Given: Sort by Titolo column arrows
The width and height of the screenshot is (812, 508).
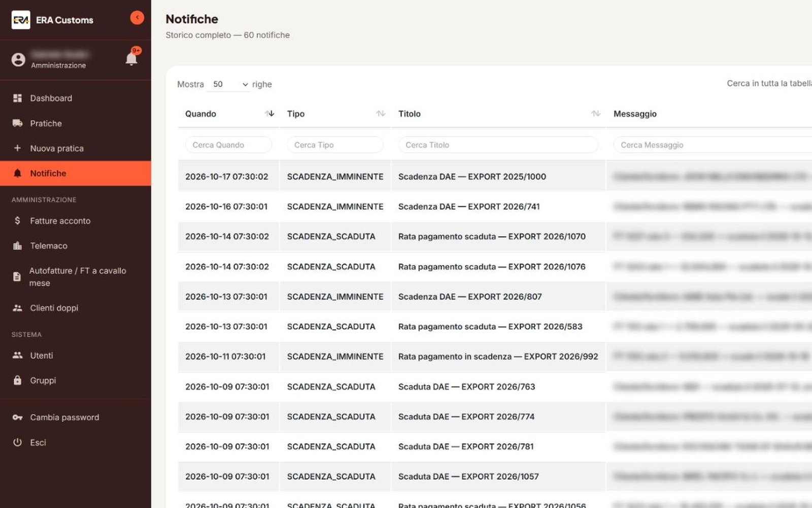Looking at the screenshot, I should [x=596, y=113].
